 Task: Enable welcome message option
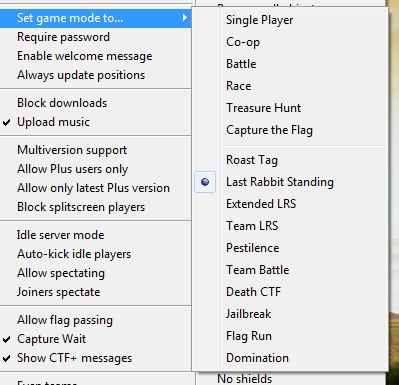coord(95,56)
